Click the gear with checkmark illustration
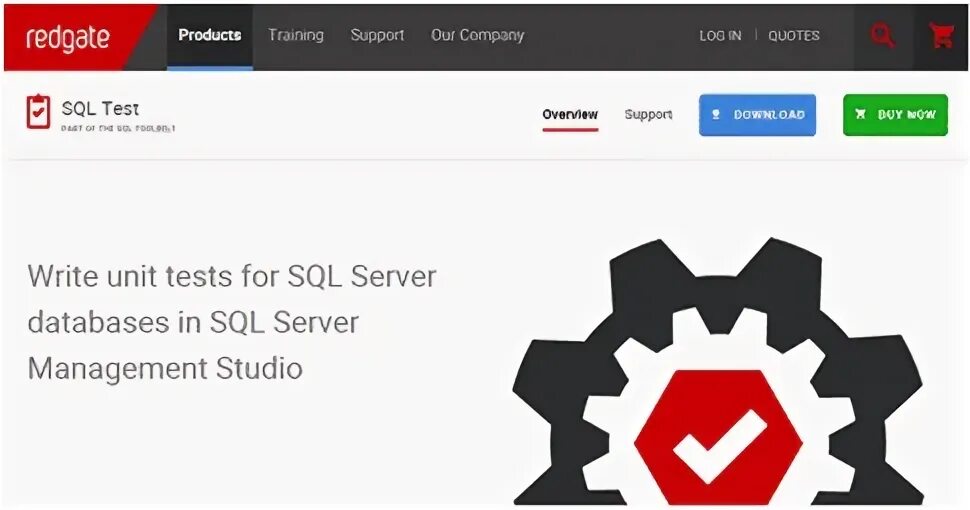 [x=718, y=371]
